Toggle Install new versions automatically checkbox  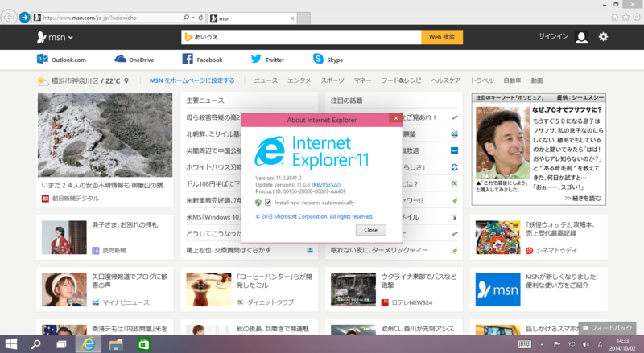coord(268,203)
